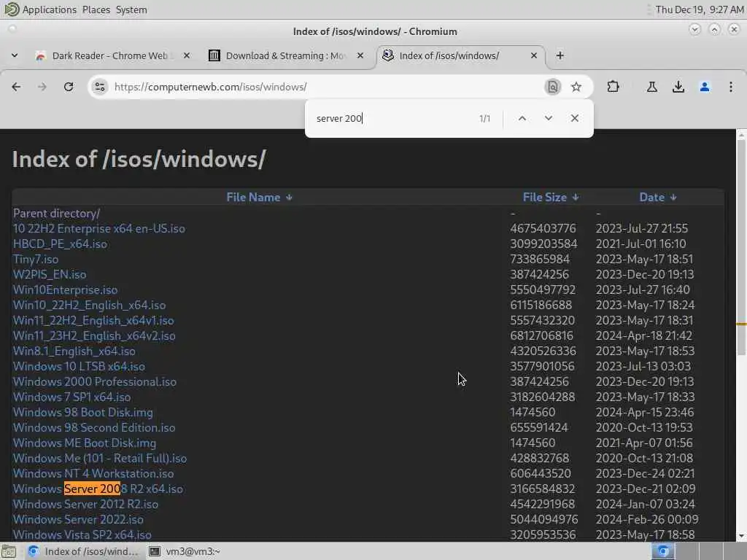The width and height of the screenshot is (747, 560).
Task: Click Windows Server 2022.iso link
Action: 78,519
